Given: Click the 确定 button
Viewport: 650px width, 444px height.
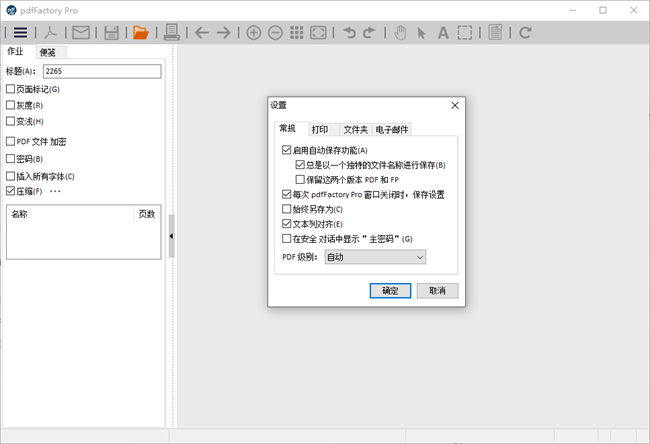Looking at the screenshot, I should click(390, 291).
